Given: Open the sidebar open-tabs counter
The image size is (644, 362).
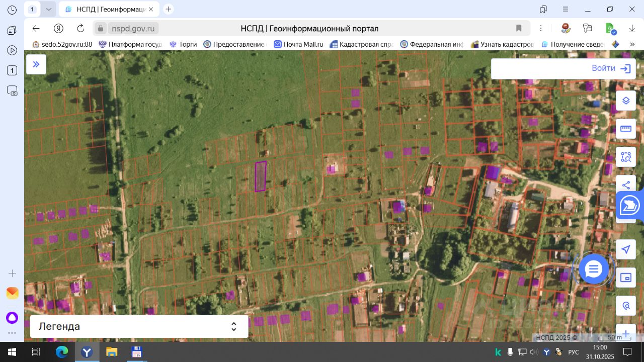Looking at the screenshot, I should point(12,70).
